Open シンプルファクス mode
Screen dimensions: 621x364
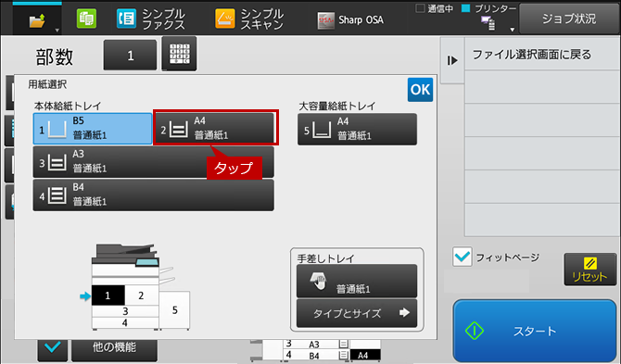tap(150, 19)
